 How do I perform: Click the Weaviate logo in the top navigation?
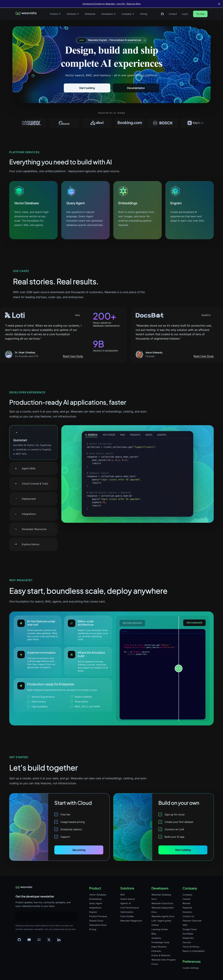pos(26,13)
